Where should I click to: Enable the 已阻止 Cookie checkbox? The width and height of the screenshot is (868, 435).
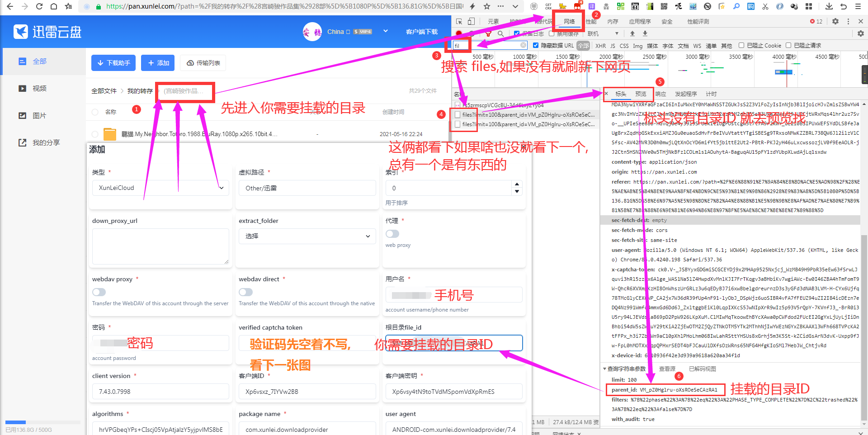(x=741, y=45)
